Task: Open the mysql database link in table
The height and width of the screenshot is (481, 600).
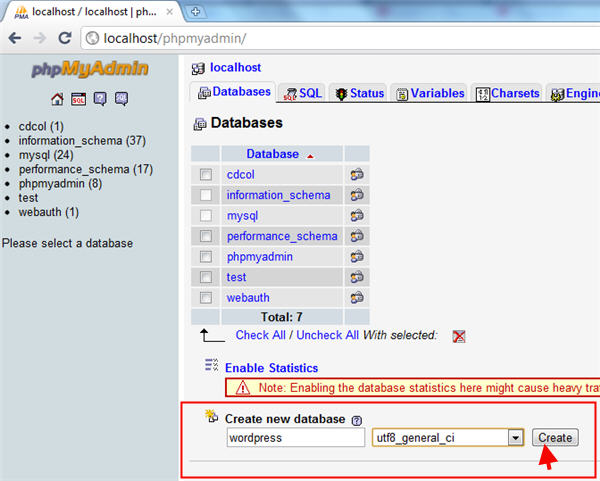Action: pyautogui.click(x=242, y=216)
